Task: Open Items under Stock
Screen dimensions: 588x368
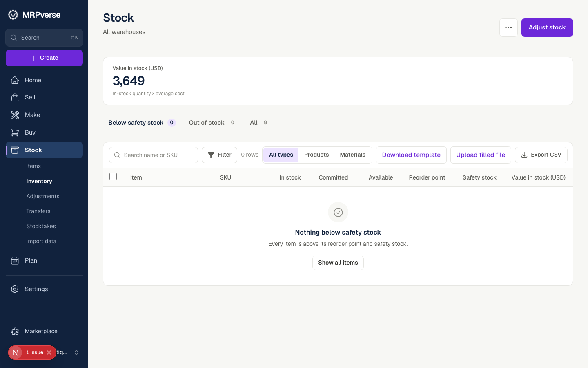Action: (x=33, y=166)
